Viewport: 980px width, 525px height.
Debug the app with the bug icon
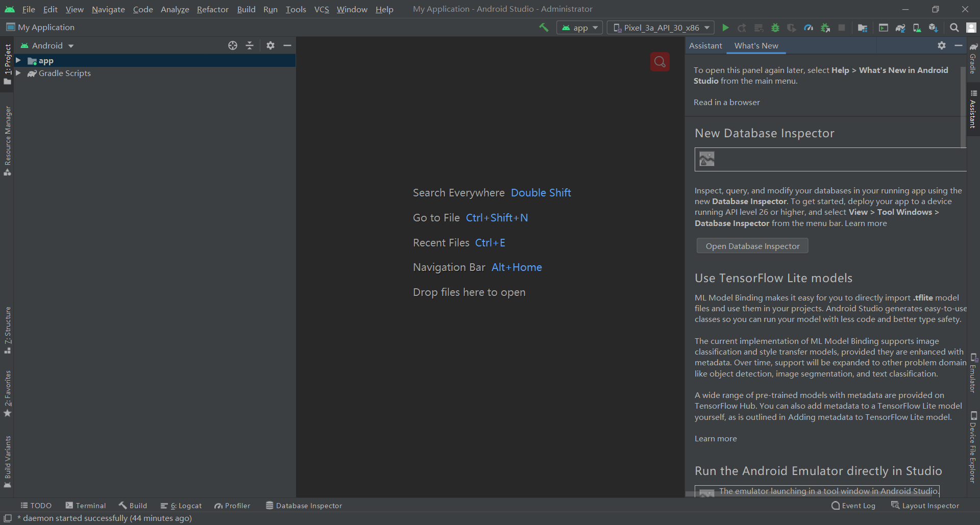(x=775, y=28)
